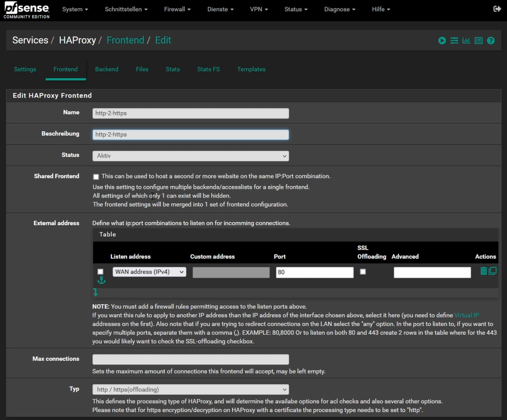Click the logout icon in top bar
Image resolution: width=507 pixels, height=420 pixels.
[497, 9]
